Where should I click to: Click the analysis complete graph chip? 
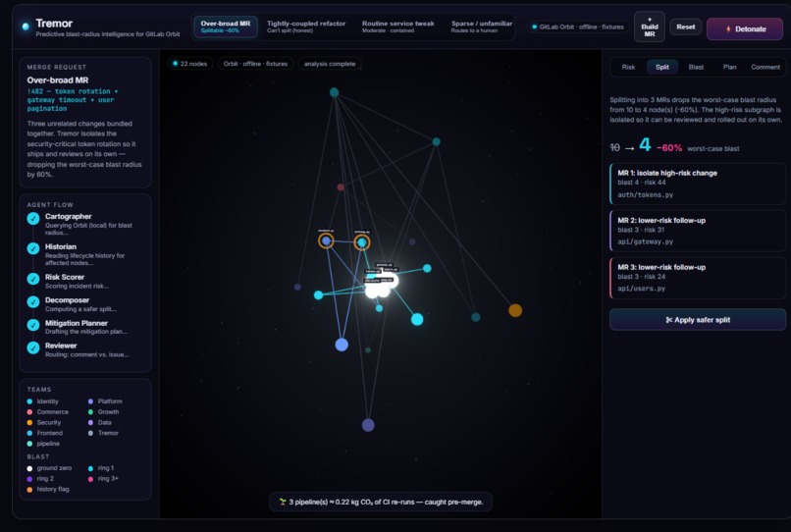(x=330, y=64)
